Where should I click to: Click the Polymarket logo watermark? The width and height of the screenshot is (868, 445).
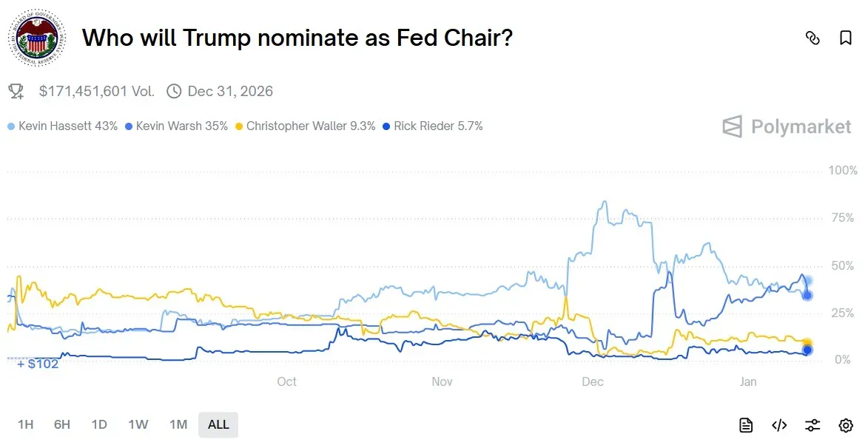(787, 127)
